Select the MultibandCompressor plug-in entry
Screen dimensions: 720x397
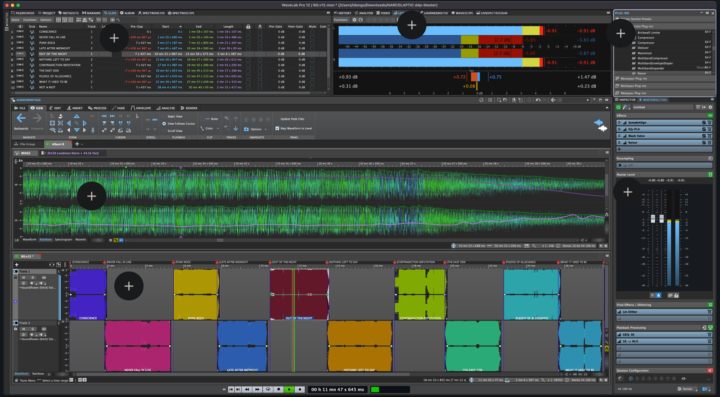pos(652,58)
